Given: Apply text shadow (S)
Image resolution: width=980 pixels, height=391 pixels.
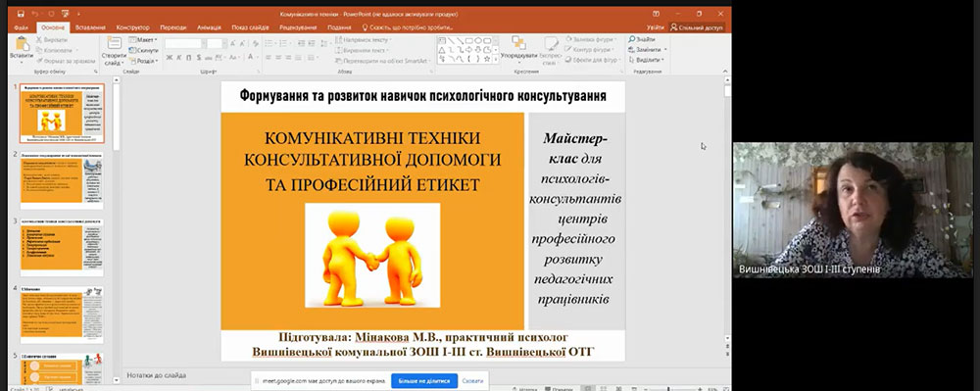Looking at the screenshot, I should pyautogui.click(x=198, y=58).
